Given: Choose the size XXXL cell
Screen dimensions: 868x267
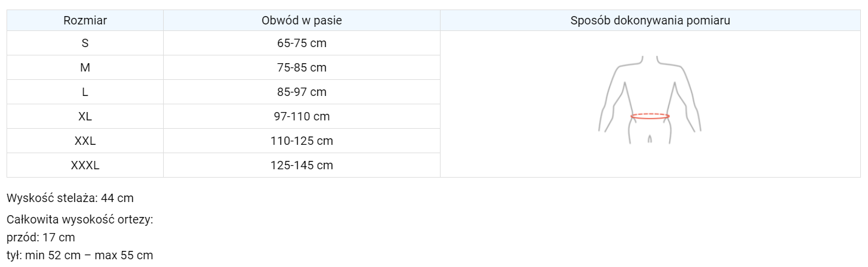Looking at the screenshot, I should pos(85,166).
